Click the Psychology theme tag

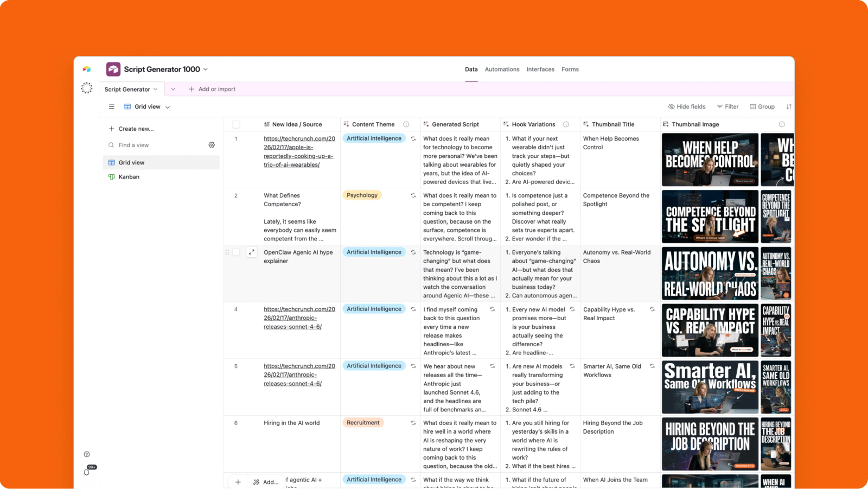pos(362,195)
